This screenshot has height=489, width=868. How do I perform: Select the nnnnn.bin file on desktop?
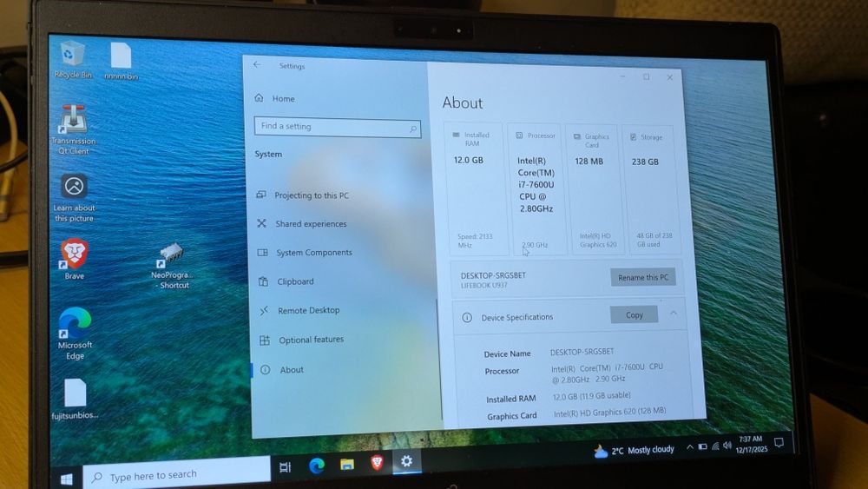121,62
